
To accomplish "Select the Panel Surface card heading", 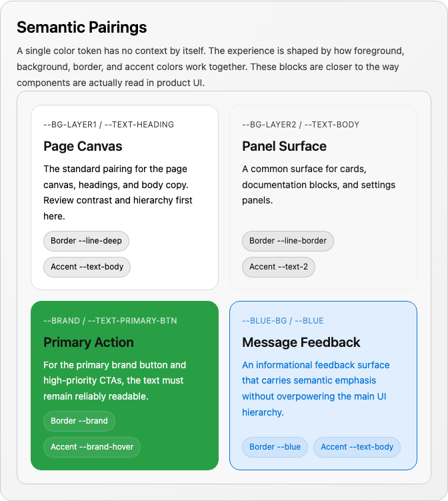I will [x=284, y=146].
